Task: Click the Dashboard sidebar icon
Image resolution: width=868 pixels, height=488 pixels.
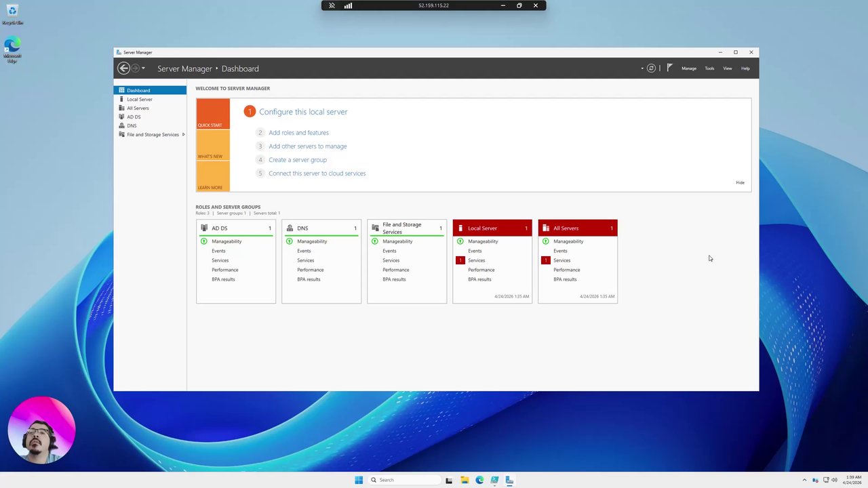Action: click(121, 90)
